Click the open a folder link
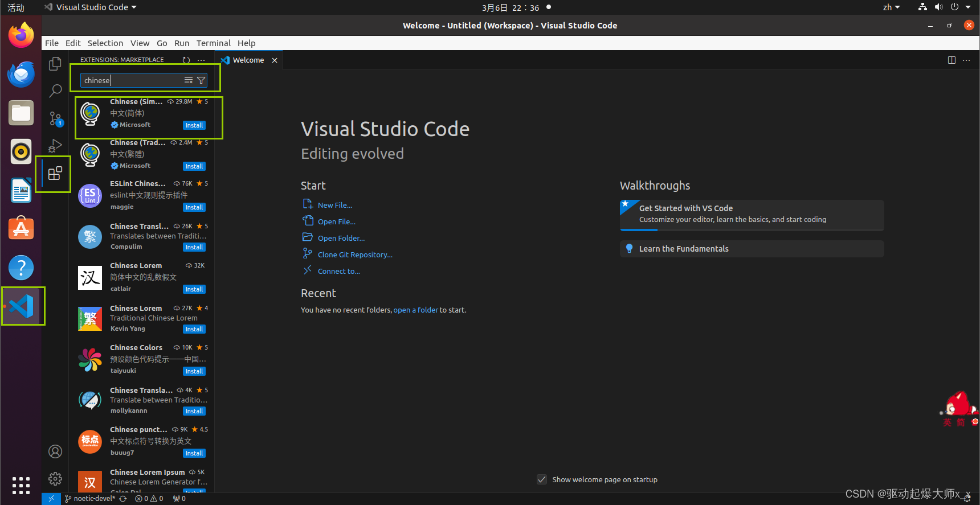Screen dimensions: 980x505 416,310
